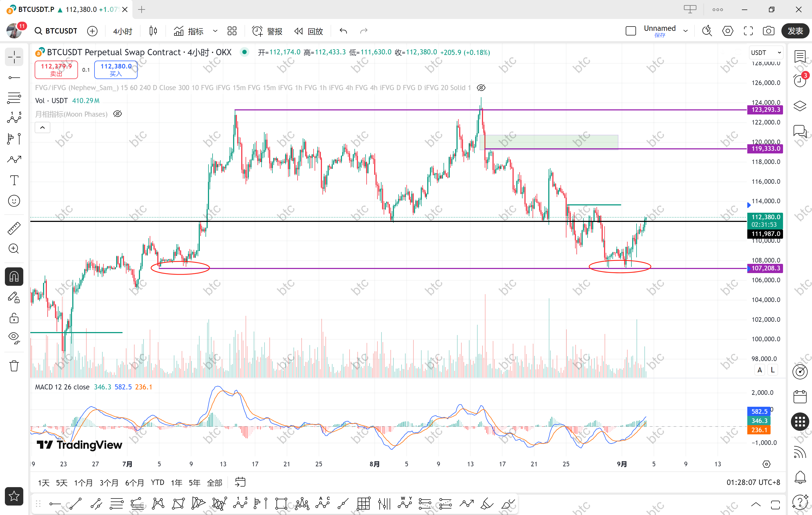Enter fullscreen mode
This screenshot has height=515, width=812.
tap(748, 31)
